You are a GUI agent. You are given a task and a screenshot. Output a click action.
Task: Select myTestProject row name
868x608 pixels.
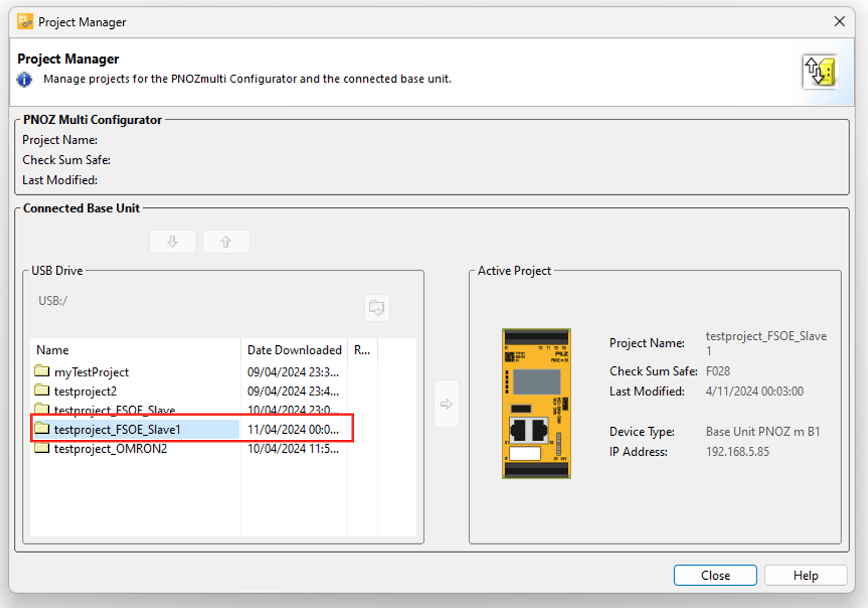(92, 372)
